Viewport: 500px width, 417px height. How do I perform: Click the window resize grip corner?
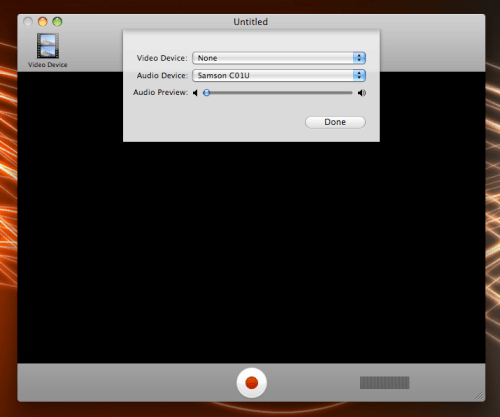tap(479, 395)
